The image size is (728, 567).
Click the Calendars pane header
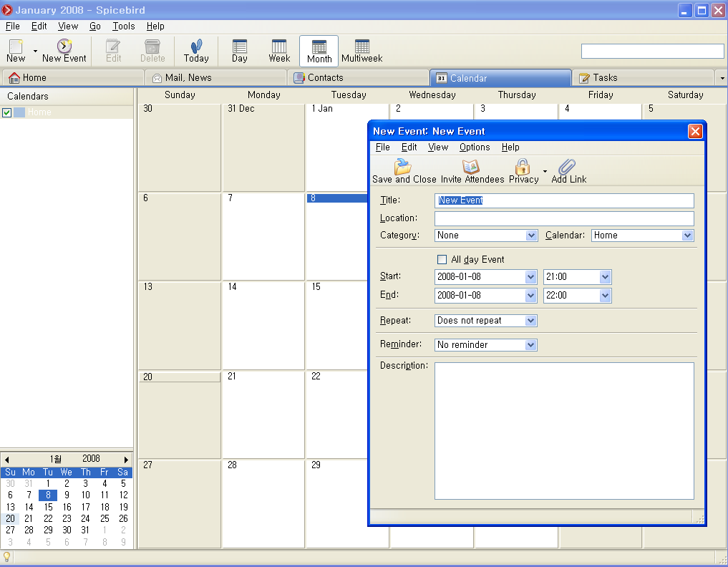(67, 96)
